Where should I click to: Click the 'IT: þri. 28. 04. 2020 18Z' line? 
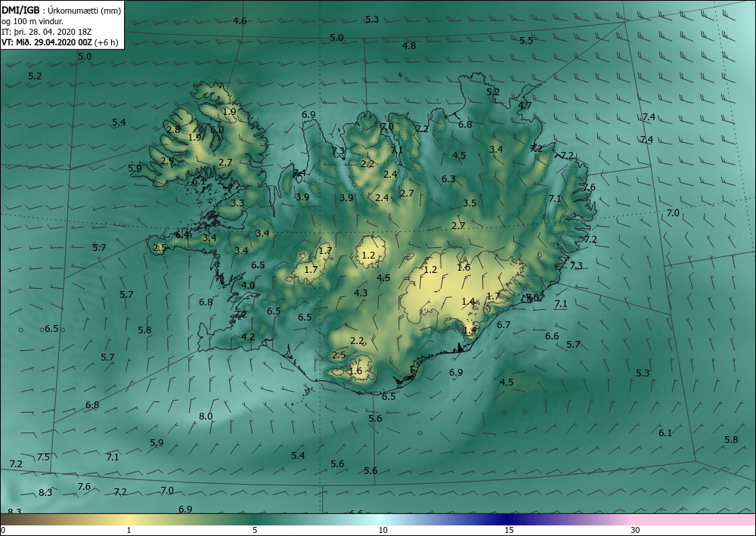47,32
